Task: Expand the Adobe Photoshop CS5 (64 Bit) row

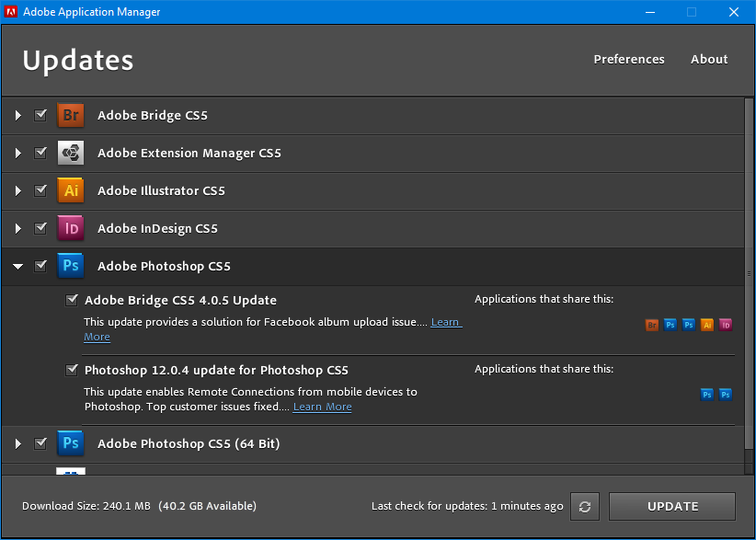Action: (17, 443)
